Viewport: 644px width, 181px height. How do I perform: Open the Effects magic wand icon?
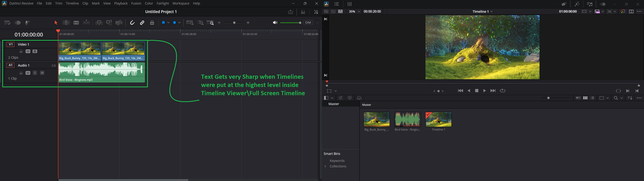(x=577, y=4)
